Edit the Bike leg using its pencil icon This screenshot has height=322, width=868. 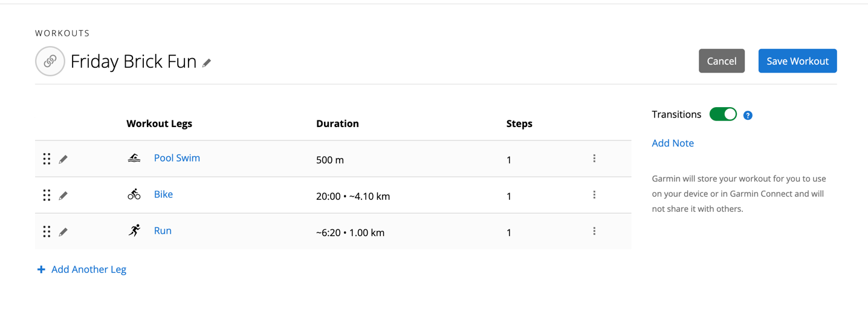pos(63,195)
